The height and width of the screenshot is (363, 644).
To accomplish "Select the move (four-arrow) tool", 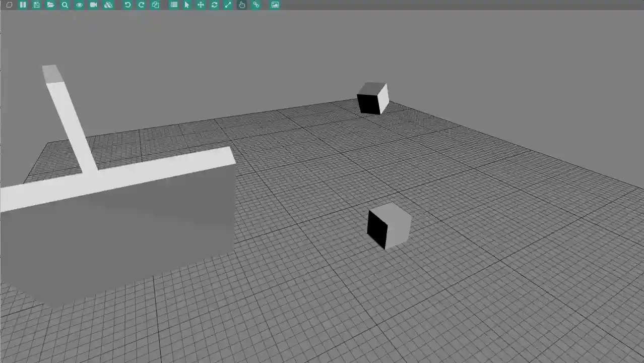I will 201,5.
